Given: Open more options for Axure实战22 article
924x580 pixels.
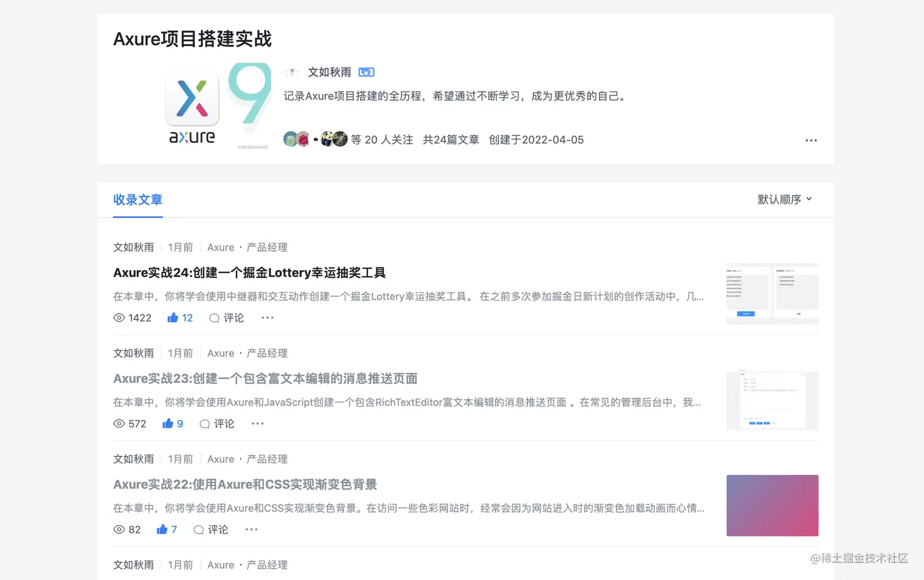Looking at the screenshot, I should coord(252,529).
